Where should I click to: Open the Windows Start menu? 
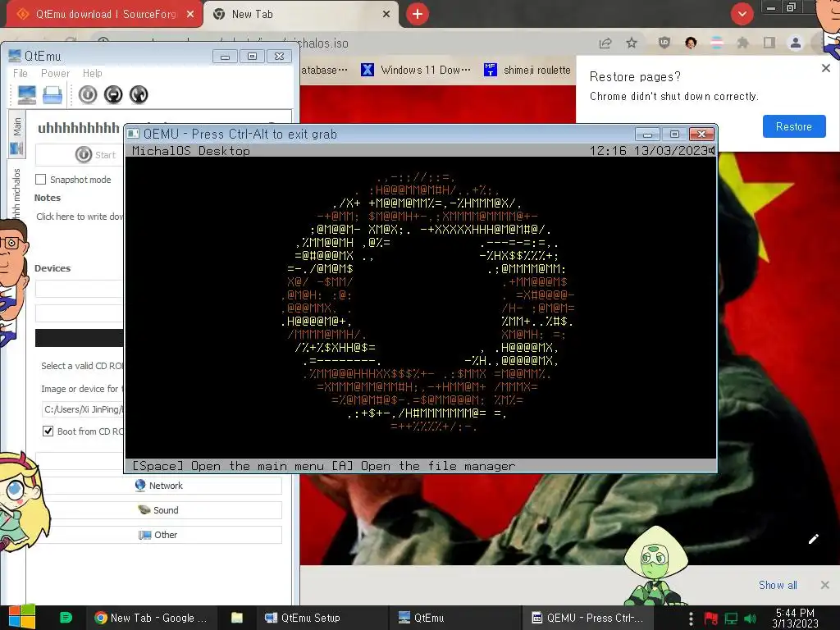click(x=21, y=617)
